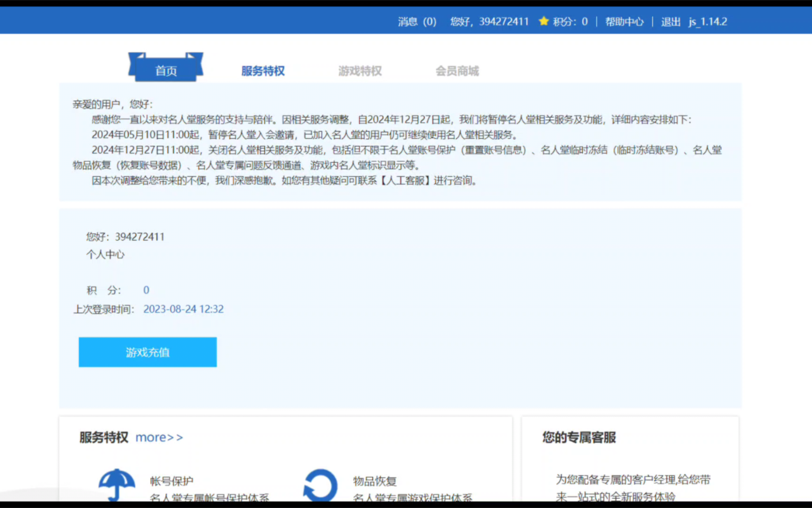
Task: Open 消息 (0) messages link
Action: pos(417,22)
